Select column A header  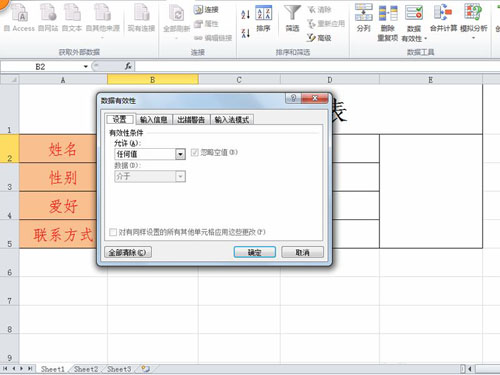tap(63, 80)
